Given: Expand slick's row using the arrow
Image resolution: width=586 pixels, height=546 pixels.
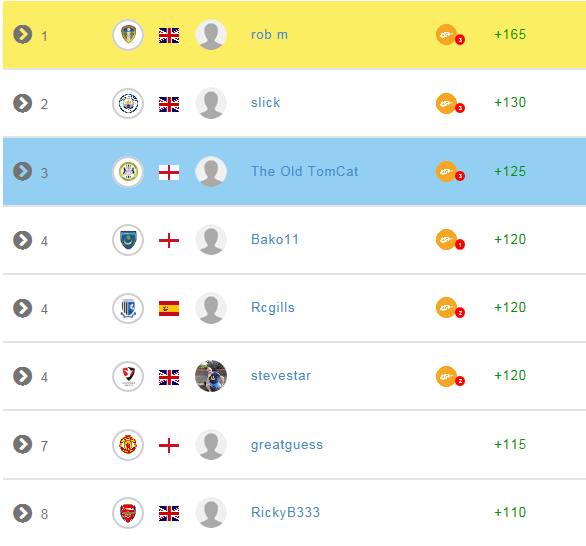Looking at the screenshot, I should click(x=22, y=103).
